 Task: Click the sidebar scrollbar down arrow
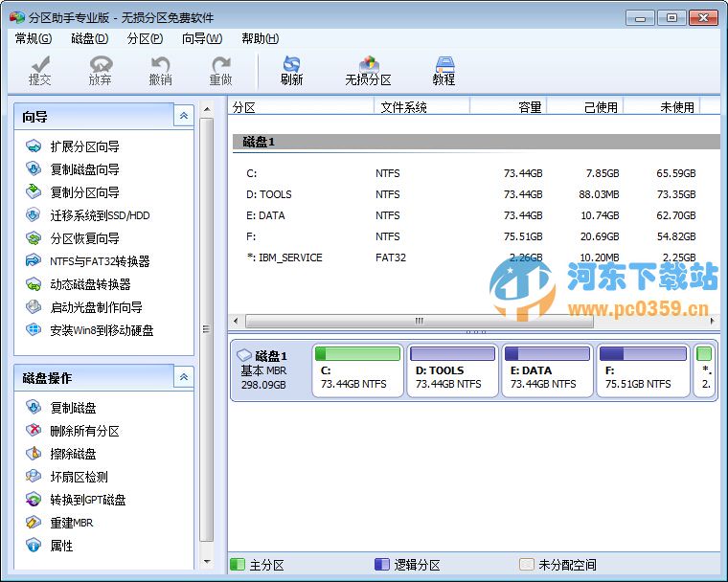[x=207, y=562]
